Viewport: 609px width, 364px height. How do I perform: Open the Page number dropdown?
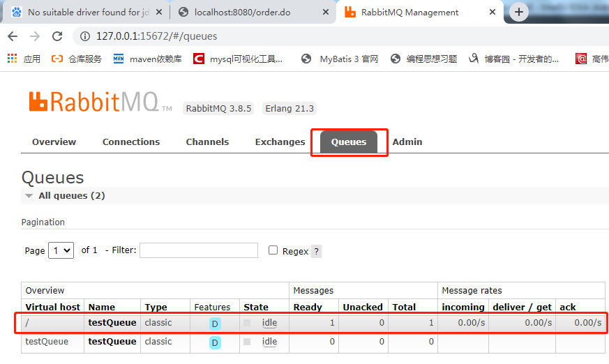61,251
